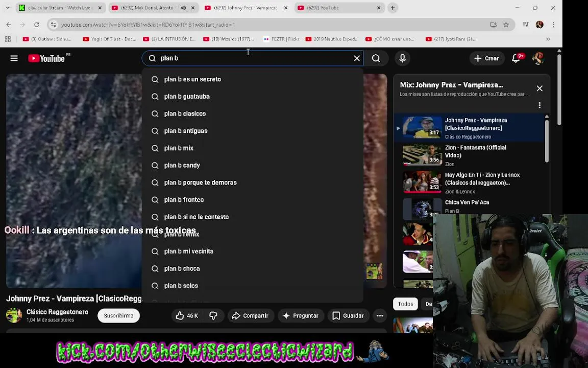Open the Crear upload menu
The image size is (588, 368).
pos(486,58)
